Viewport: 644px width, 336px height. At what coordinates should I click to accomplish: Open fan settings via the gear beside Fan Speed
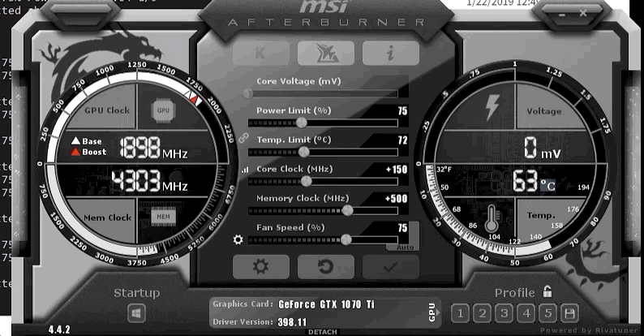tap(238, 239)
